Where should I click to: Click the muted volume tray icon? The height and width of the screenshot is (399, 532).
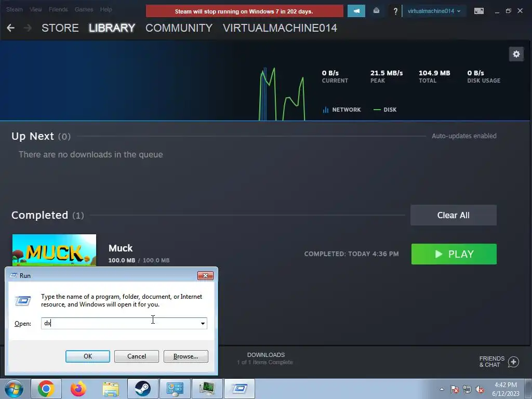(480, 389)
